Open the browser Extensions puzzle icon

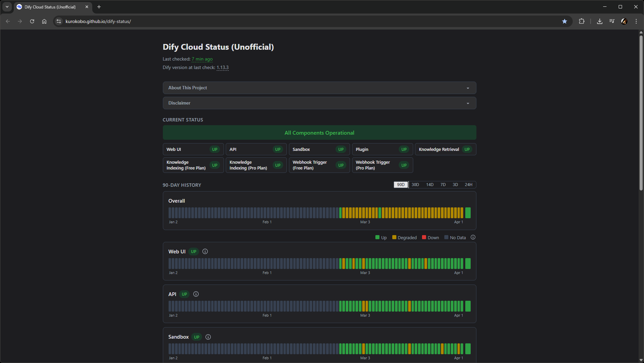[x=581, y=21]
